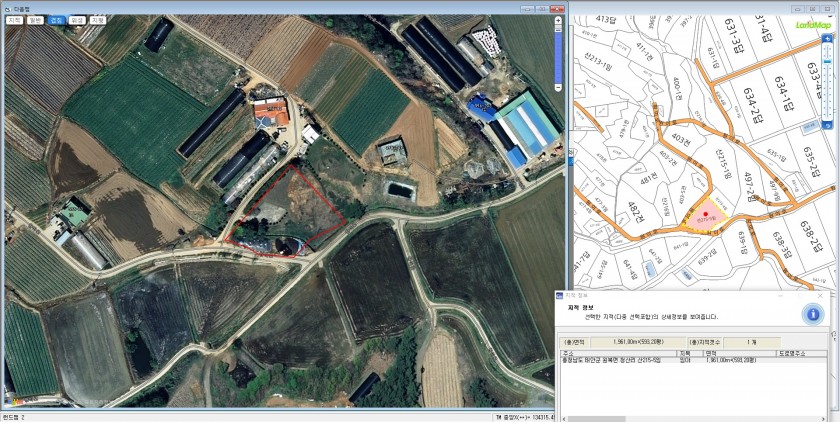Select the 지적 map mode button
Viewport: 840px width, 422px height.
(14, 19)
